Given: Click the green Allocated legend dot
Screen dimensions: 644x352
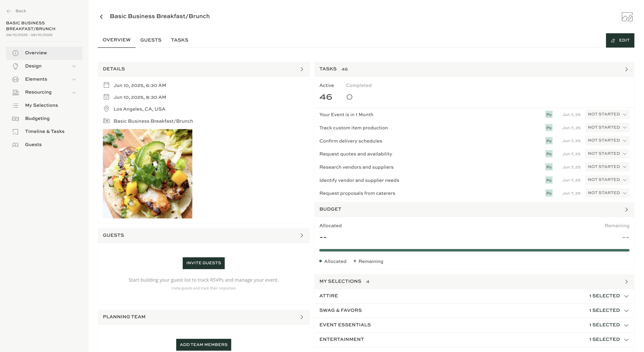Looking at the screenshot, I should [x=320, y=261].
